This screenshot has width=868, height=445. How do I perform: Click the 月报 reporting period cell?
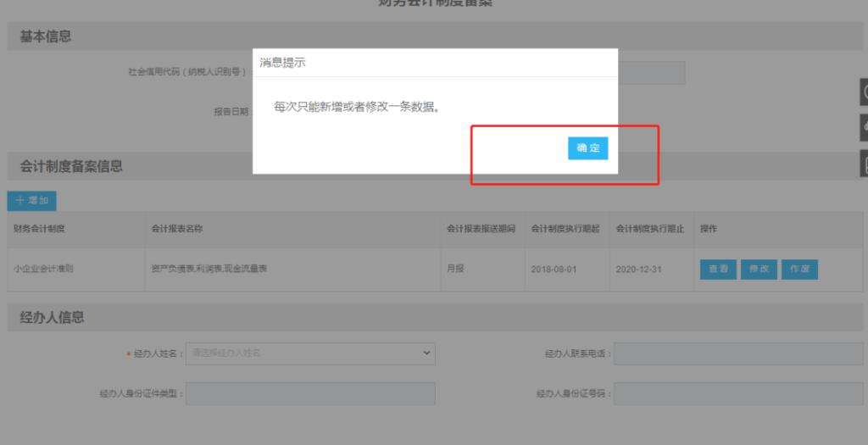pyautogui.click(x=456, y=269)
